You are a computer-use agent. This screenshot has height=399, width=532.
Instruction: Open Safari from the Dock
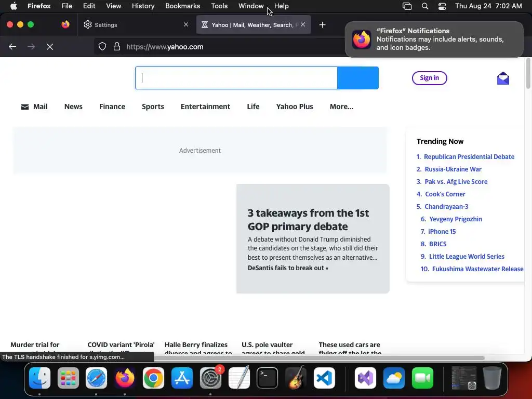click(96, 378)
